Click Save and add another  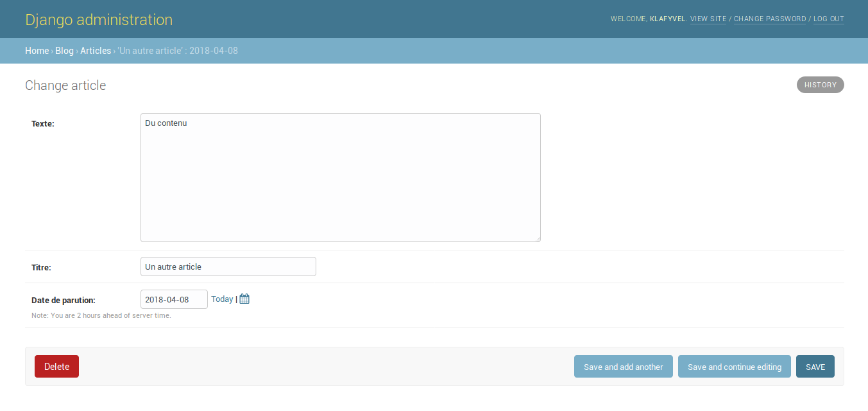click(x=623, y=367)
